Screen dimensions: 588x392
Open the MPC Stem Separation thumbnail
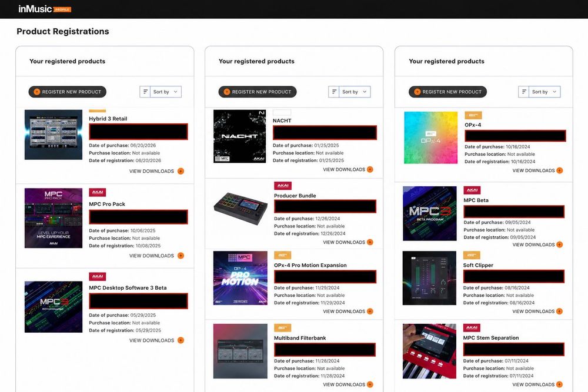[x=429, y=351]
